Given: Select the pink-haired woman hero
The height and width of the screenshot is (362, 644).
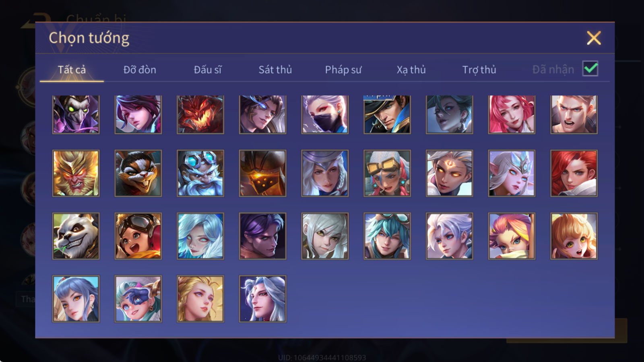Looking at the screenshot, I should pos(512,115).
